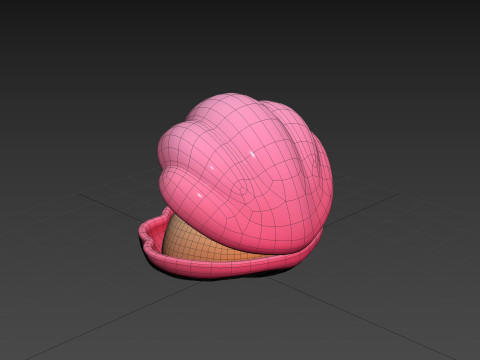480x360 pixels.
Task: Select the pink upper shell mesh
Action: coord(245,173)
